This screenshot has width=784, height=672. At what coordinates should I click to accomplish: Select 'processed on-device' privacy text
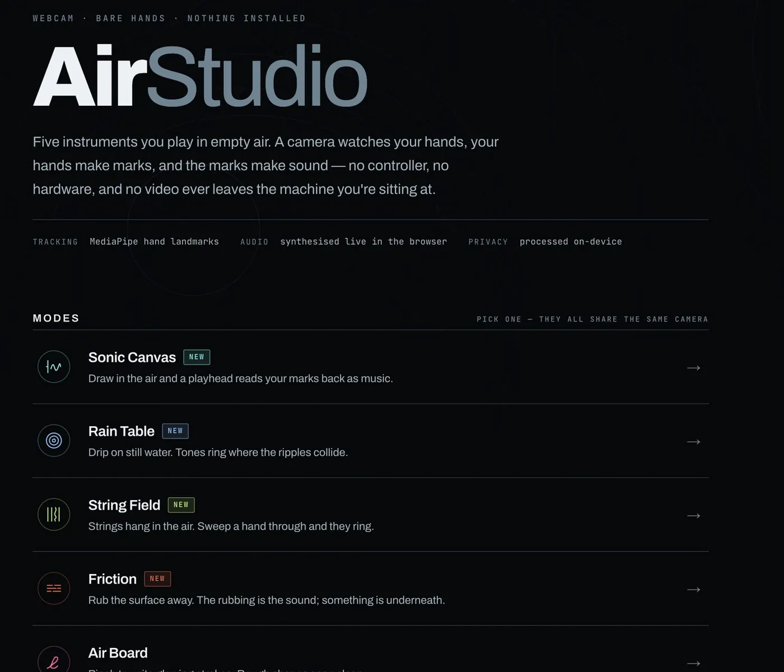pos(571,242)
